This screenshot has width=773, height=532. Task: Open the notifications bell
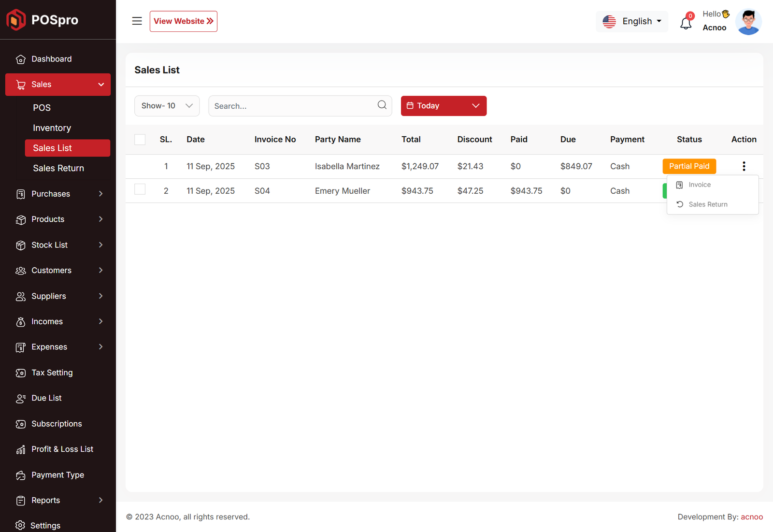(686, 23)
